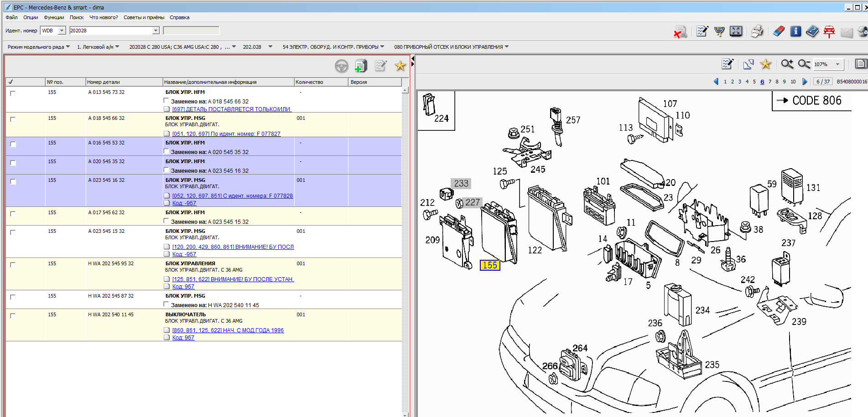Click the delete vehicle data icon with red X
This screenshot has width=868, height=417.
[680, 31]
